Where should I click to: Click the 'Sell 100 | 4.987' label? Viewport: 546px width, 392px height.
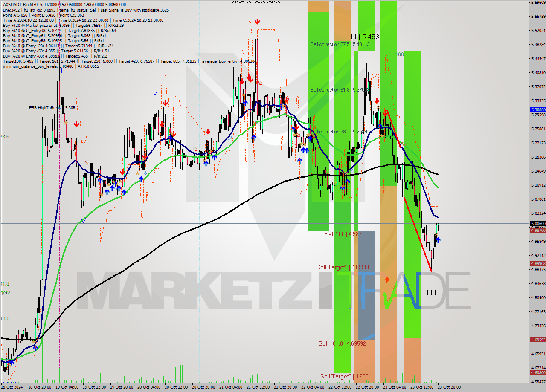(343, 234)
